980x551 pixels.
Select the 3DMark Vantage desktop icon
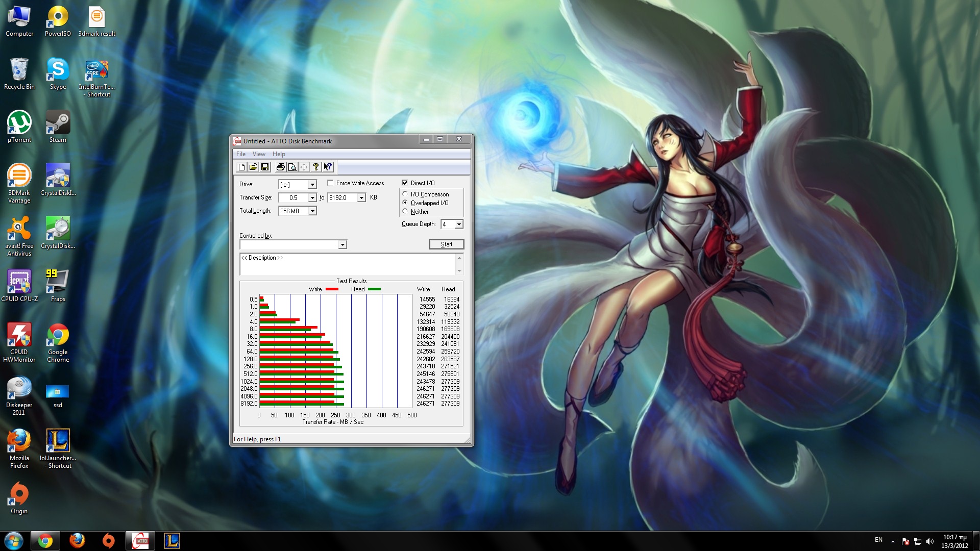tap(19, 183)
